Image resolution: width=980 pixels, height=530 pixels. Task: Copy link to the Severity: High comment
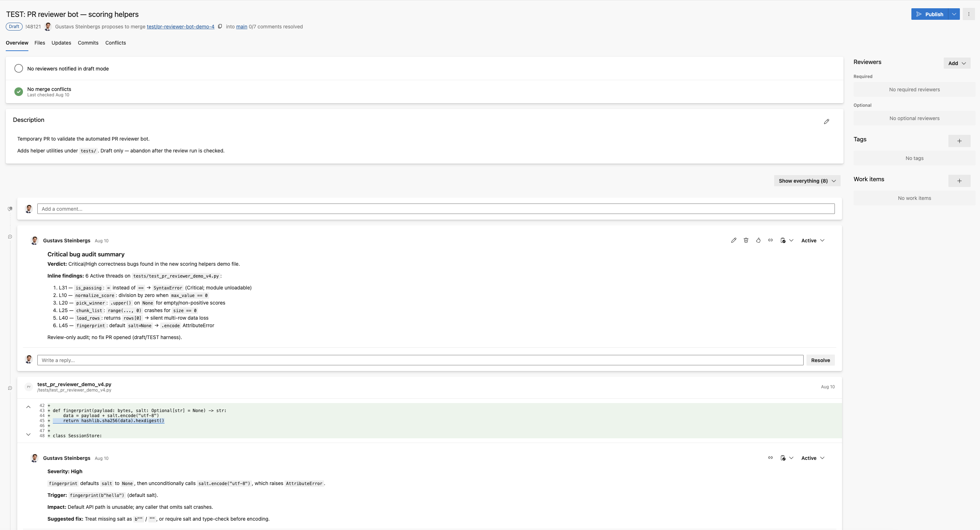[x=770, y=458]
